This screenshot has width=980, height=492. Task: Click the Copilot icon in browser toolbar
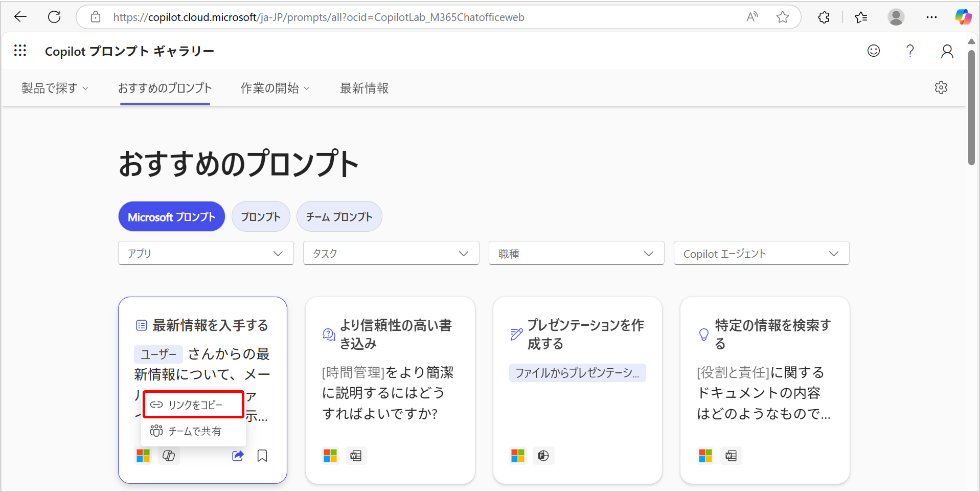963,17
